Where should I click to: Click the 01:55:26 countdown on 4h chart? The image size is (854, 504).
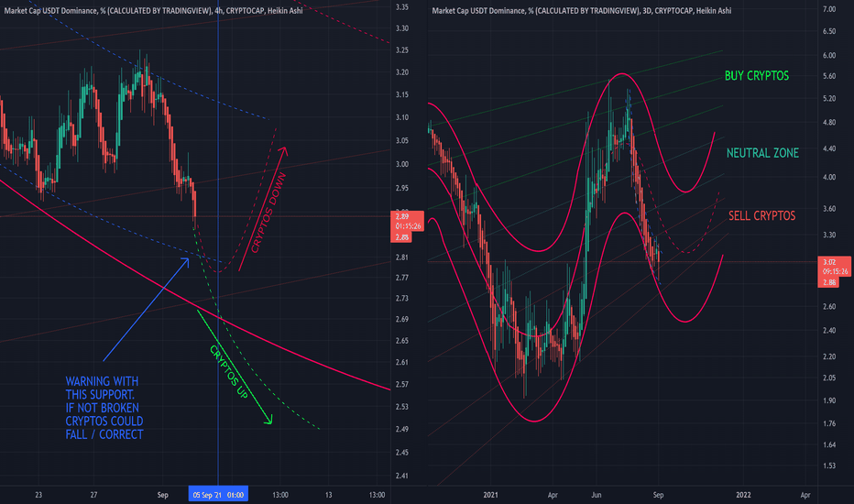pos(408,226)
